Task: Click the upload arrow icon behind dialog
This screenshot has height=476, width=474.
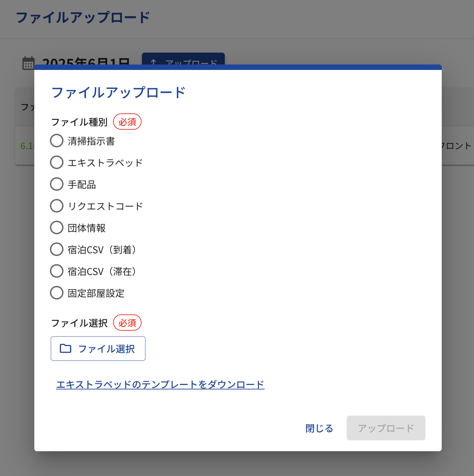Action: tap(153, 62)
